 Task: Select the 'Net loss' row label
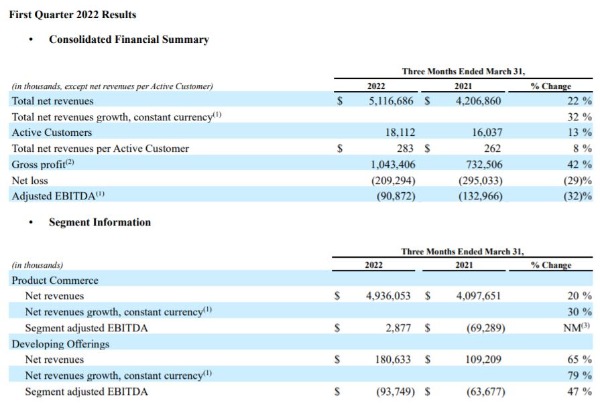[31, 178]
